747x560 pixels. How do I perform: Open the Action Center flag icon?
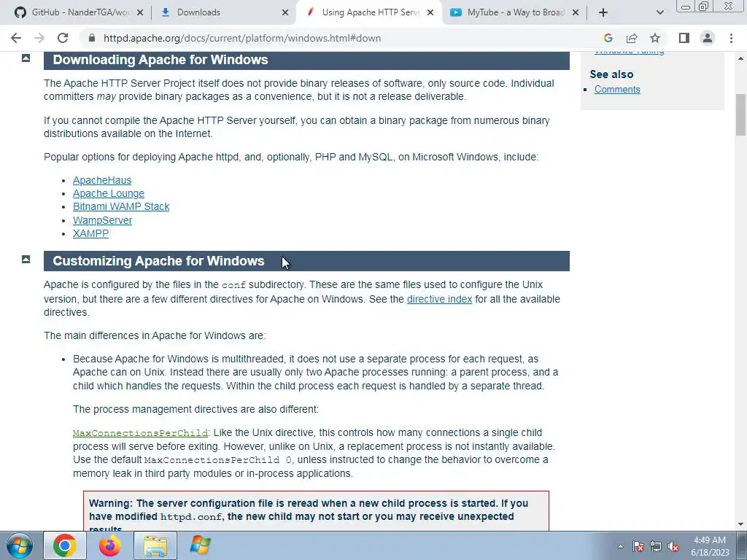click(x=638, y=546)
